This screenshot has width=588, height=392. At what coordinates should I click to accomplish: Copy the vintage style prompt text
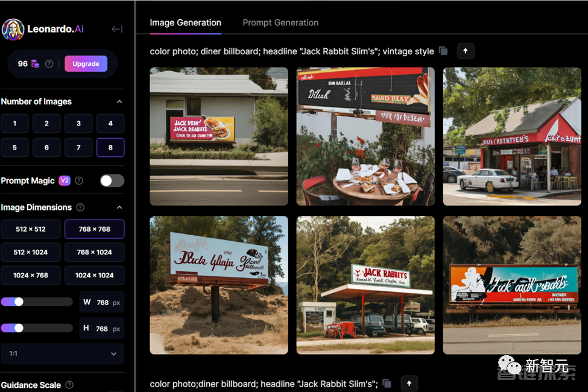click(x=443, y=51)
